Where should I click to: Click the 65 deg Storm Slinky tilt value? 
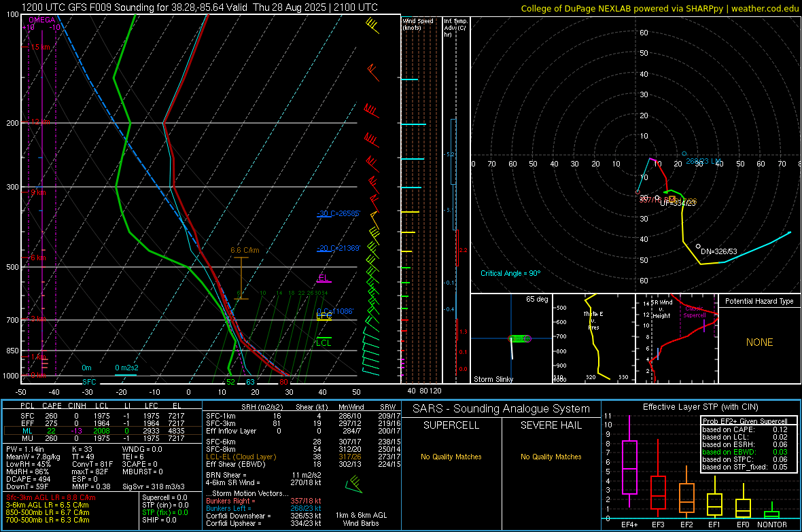point(537,299)
